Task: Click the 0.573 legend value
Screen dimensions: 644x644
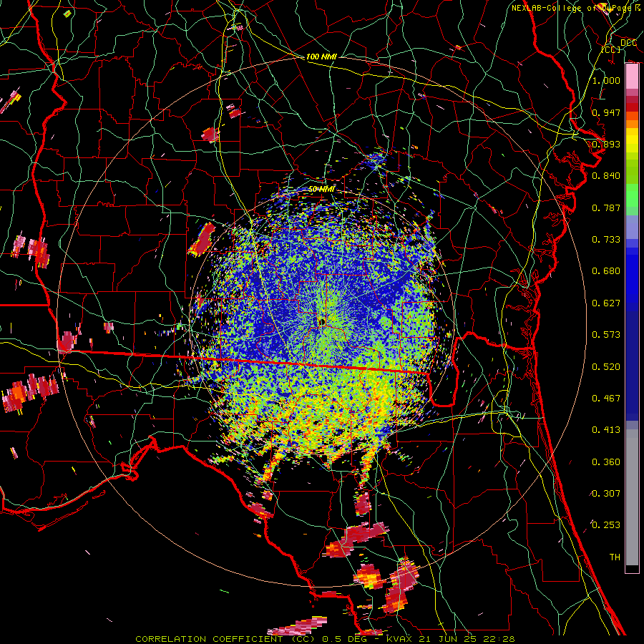Action: pyautogui.click(x=606, y=335)
